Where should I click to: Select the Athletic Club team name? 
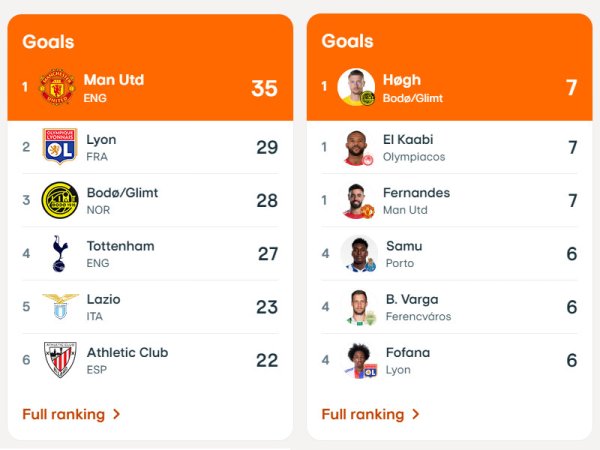coord(127,352)
